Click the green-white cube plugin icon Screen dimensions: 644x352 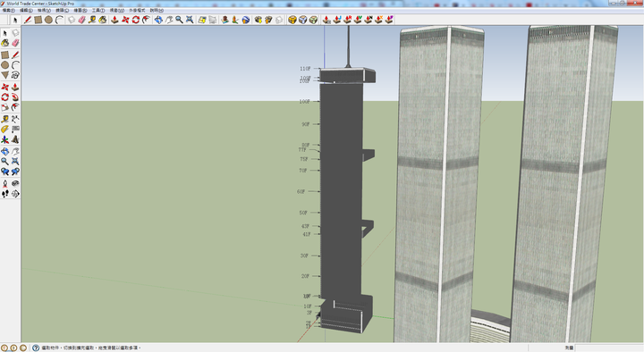(313, 20)
